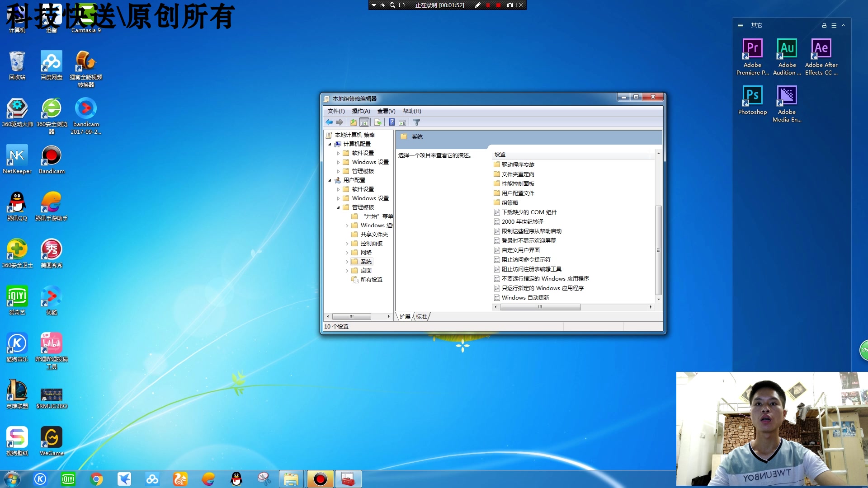
Task: Click the recorder's magnifier search icon
Action: (392, 5)
